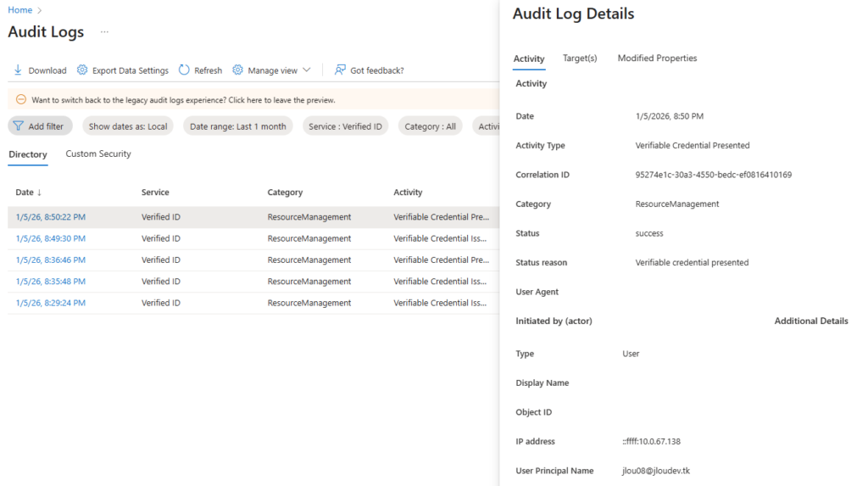Open the 1/5/26, 8:29:24 PM log entry
This screenshot has width=868, height=486.
pyautogui.click(x=50, y=303)
